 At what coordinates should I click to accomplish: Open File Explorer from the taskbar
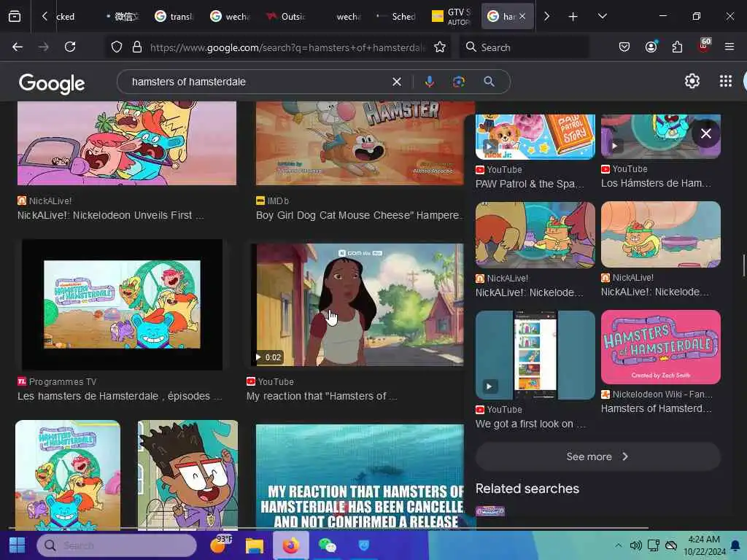(x=255, y=545)
